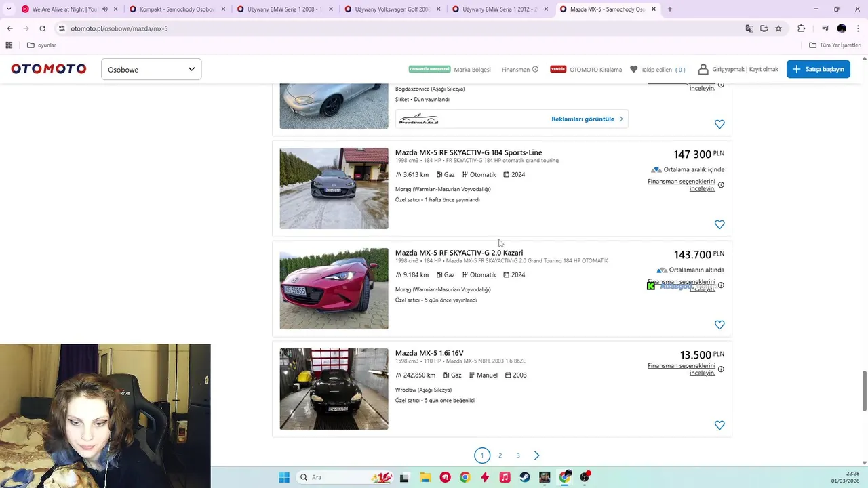Open Mazda MX-5 RF SKYACTIV-G 184 Sports-Line listing title

tap(469, 152)
